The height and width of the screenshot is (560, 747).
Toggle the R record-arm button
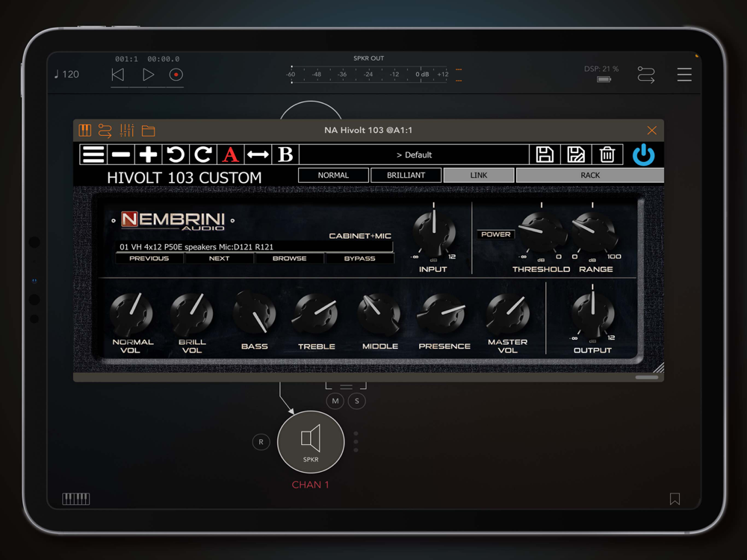point(261,442)
